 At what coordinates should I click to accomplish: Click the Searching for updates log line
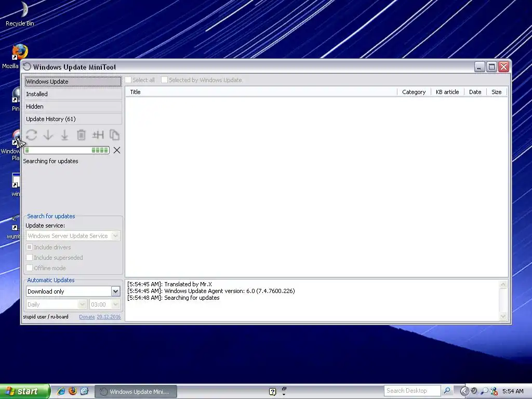(x=174, y=298)
